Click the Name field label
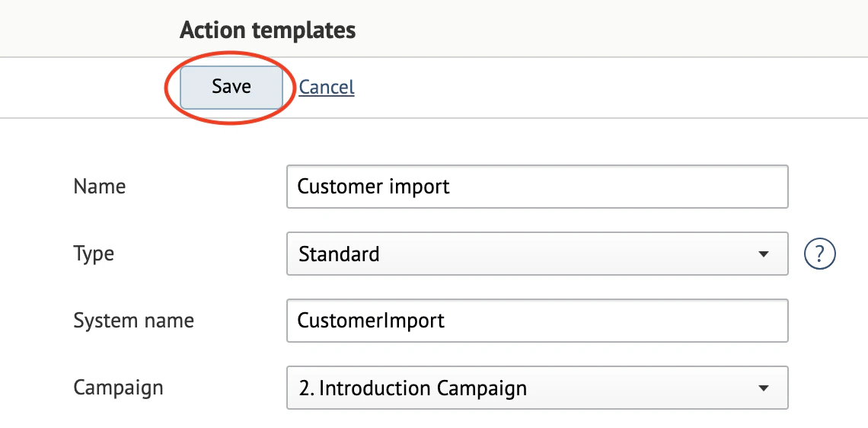Screen dimensions: 868x428 point(100,187)
